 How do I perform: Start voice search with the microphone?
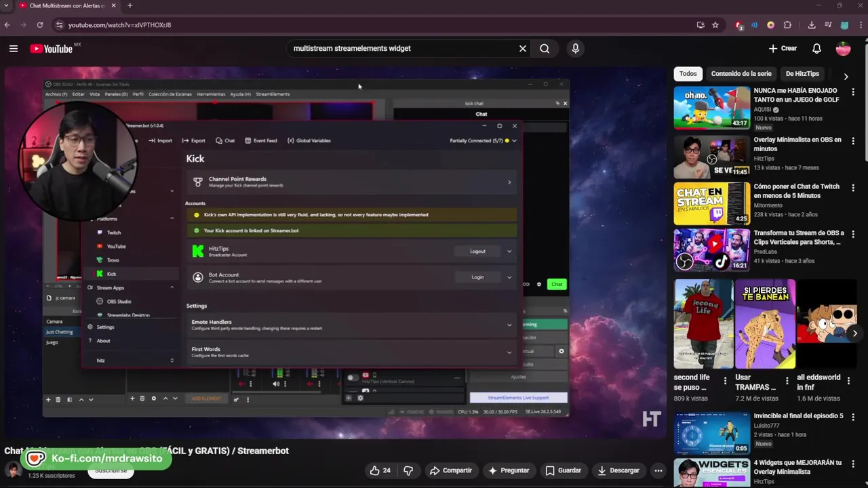pyautogui.click(x=575, y=49)
